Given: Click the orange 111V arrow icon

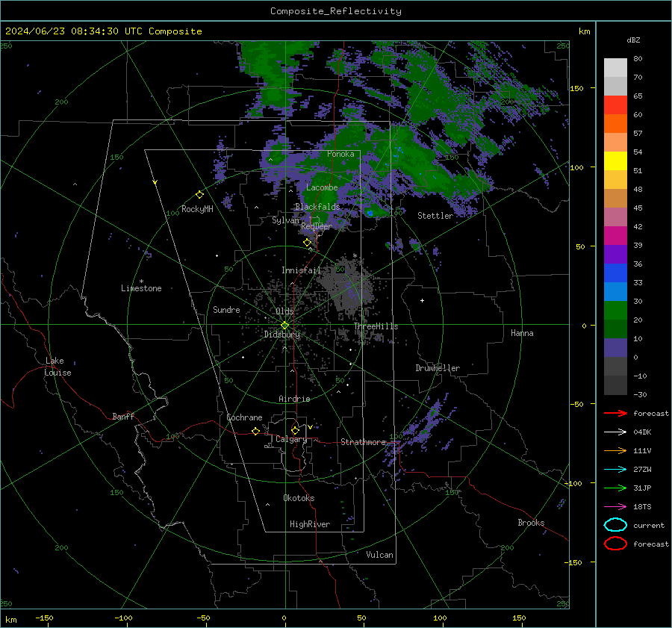Looking at the screenshot, I should tap(615, 450).
